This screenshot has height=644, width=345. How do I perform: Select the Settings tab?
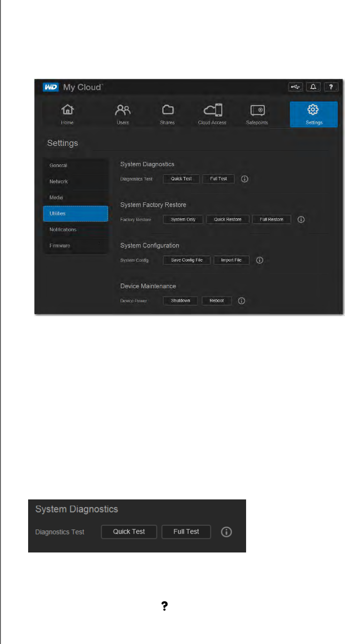coord(313,115)
